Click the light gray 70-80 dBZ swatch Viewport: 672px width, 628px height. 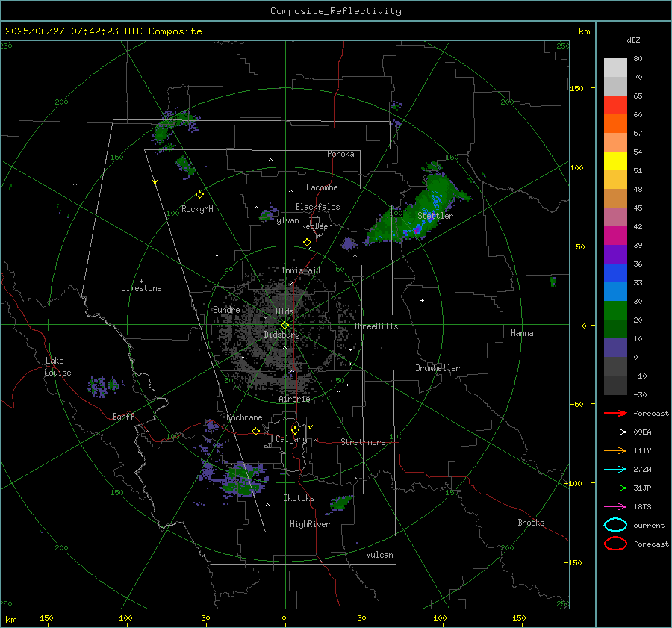[615, 68]
